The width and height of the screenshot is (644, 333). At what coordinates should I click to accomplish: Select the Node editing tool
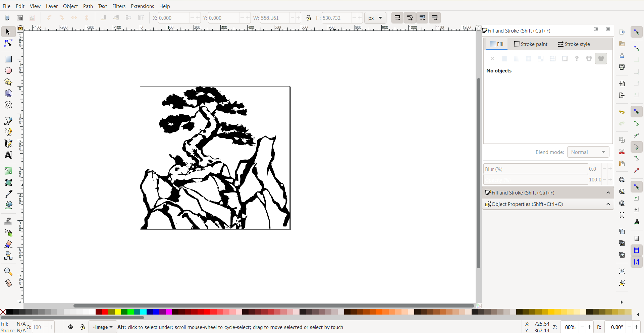[8, 43]
